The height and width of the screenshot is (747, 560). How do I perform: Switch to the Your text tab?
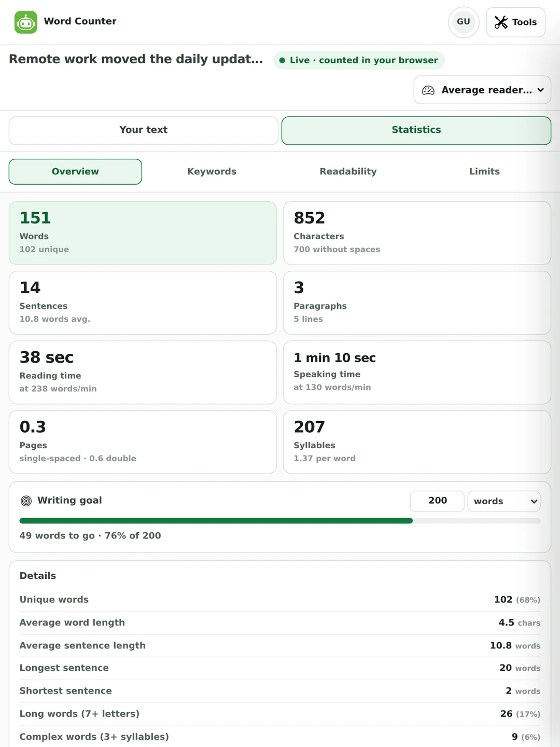tap(144, 130)
